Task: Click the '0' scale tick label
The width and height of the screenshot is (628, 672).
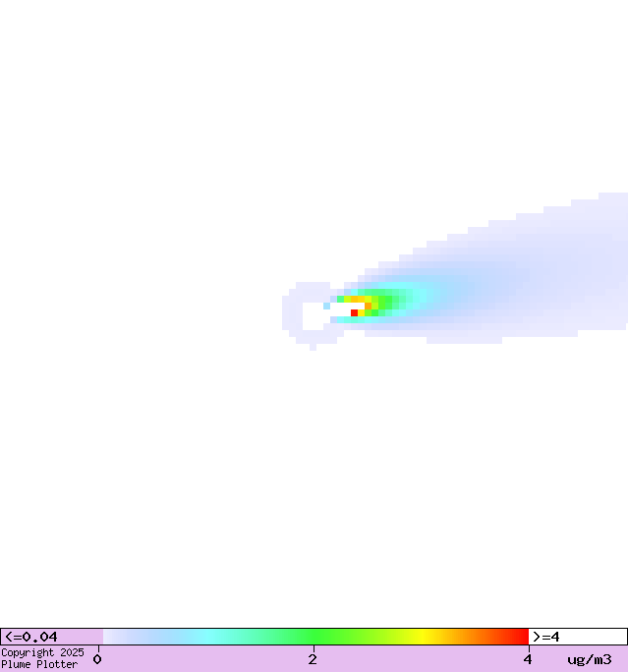Action: pos(97,659)
